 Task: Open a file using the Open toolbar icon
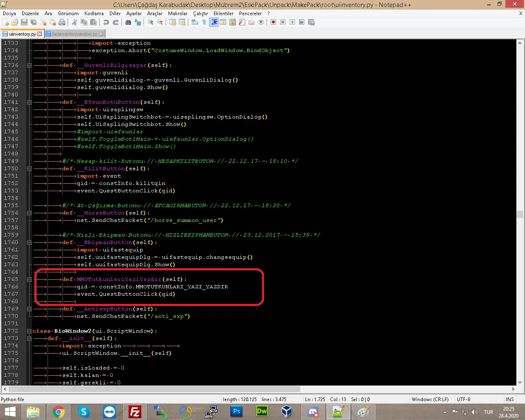point(15,22)
